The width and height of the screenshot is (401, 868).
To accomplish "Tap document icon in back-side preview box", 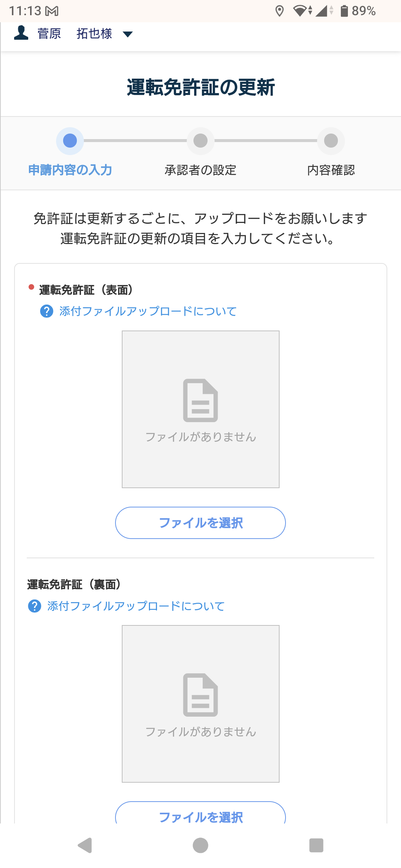I will (200, 695).
